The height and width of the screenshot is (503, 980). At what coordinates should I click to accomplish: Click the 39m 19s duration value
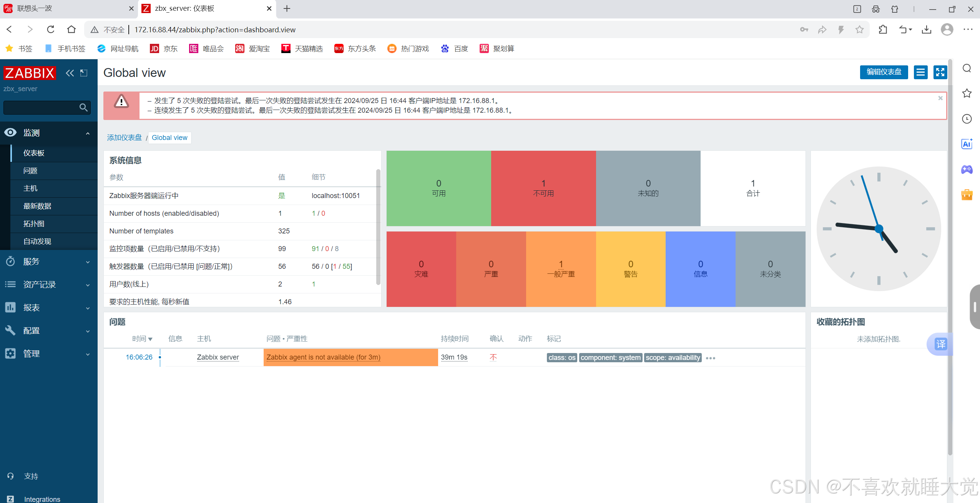coord(454,357)
